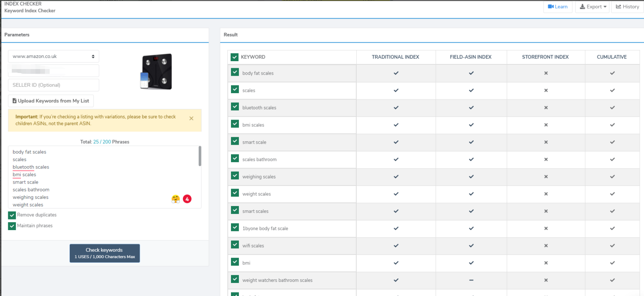Open the Export dropdown menu
Viewport: 644px width, 296px height.
[593, 7]
